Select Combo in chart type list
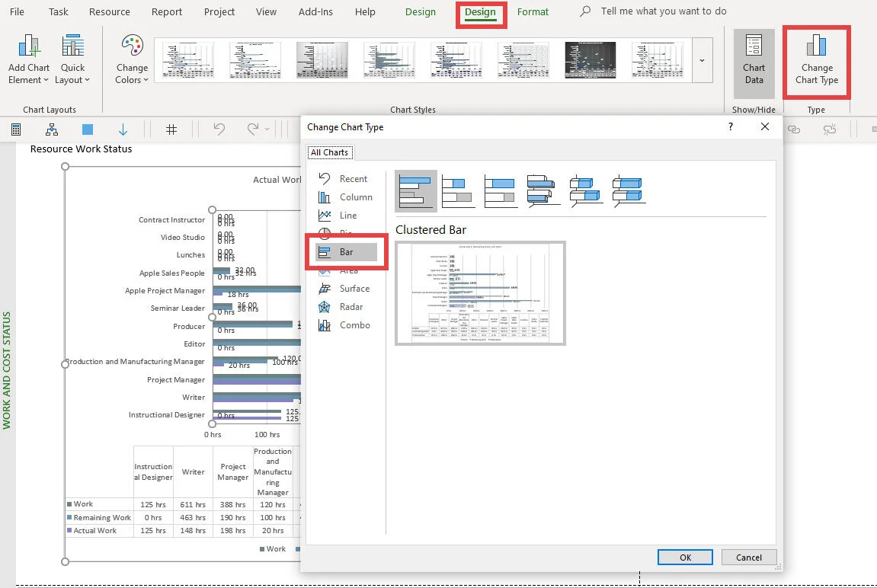 346,325
